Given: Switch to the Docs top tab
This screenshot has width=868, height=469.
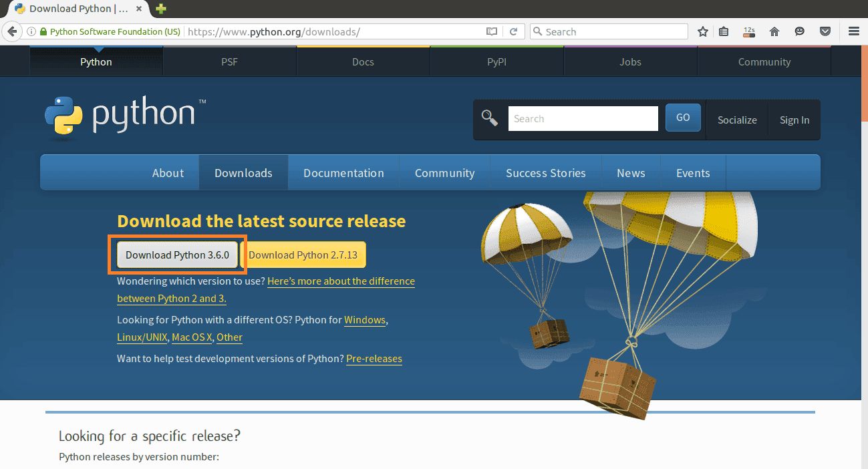Looking at the screenshot, I should coord(363,61).
